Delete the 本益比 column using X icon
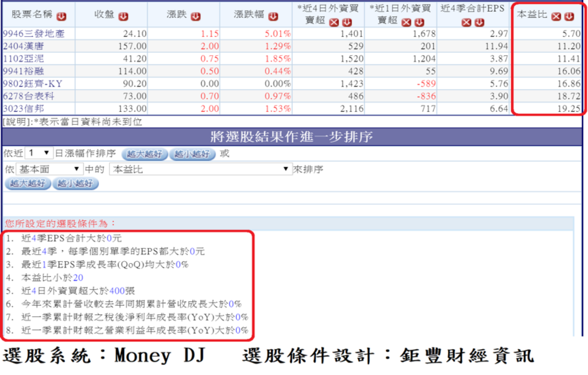 (556, 16)
